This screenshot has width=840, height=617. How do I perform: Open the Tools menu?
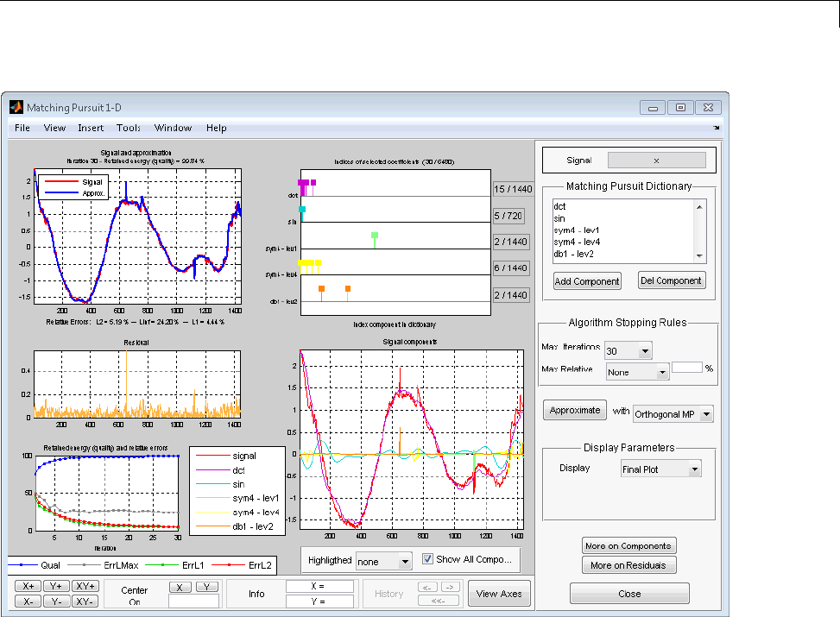coord(129,128)
